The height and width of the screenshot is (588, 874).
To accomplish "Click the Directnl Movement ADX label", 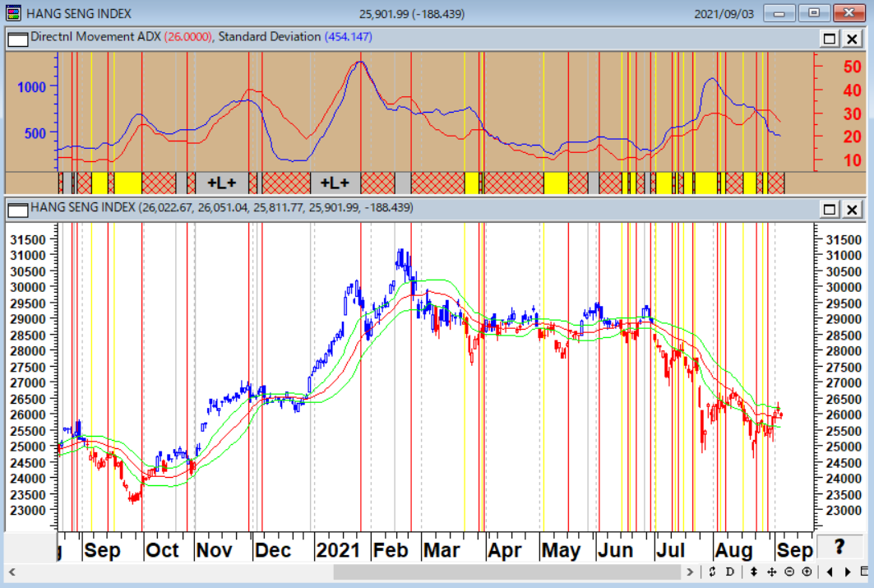I will pyautogui.click(x=95, y=37).
